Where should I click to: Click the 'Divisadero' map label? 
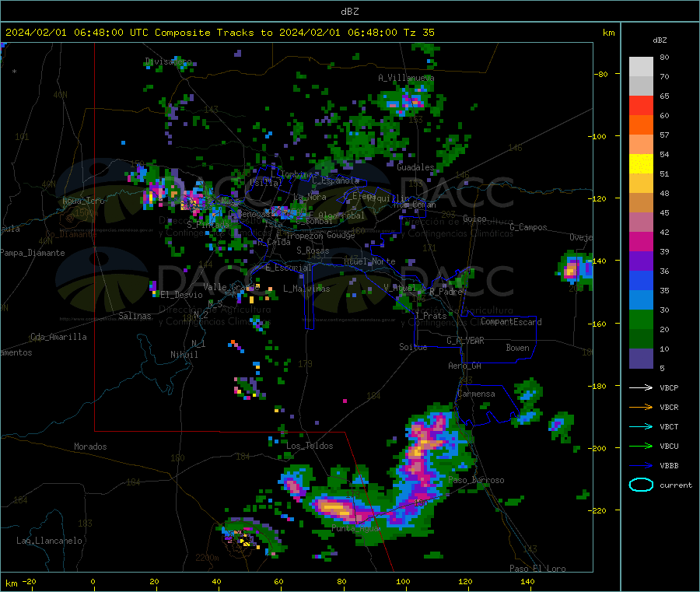coord(168,61)
